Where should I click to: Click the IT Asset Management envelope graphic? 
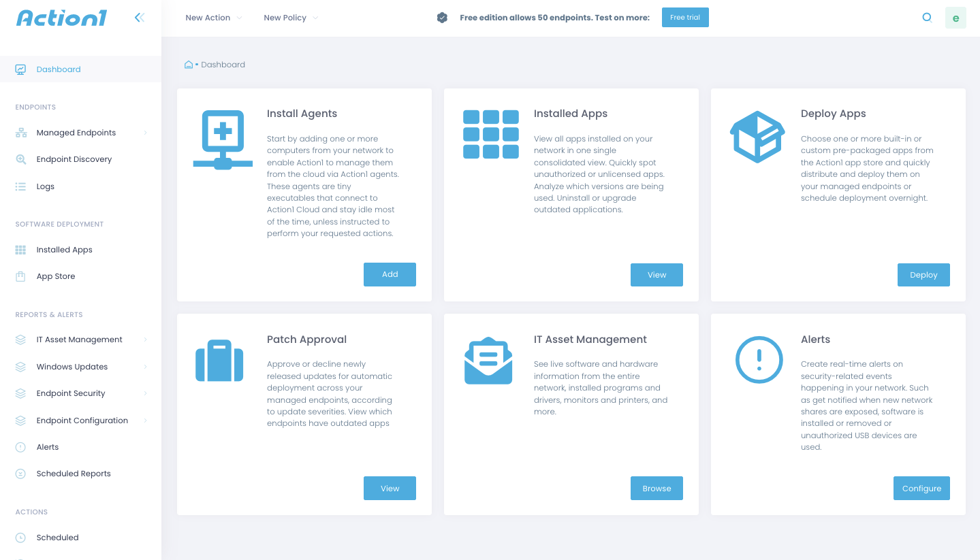click(x=488, y=361)
